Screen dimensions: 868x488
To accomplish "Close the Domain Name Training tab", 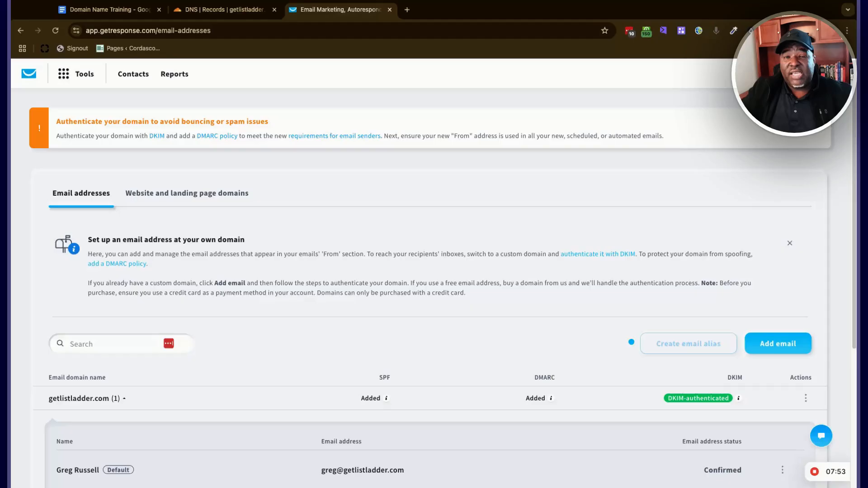I will coord(159,9).
